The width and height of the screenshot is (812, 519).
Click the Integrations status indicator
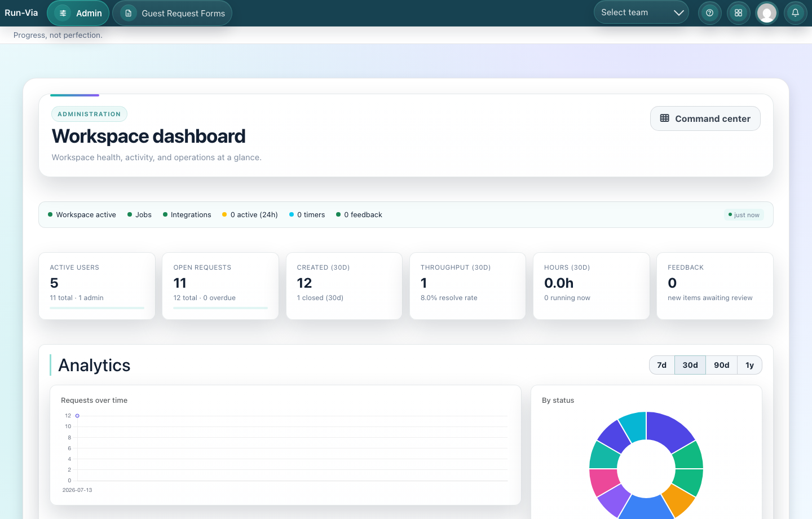[x=187, y=215]
